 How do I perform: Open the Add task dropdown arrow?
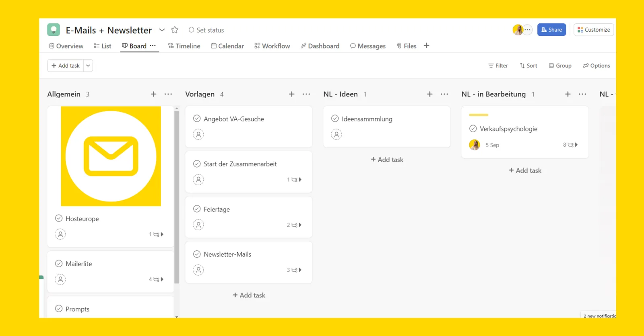tap(88, 66)
